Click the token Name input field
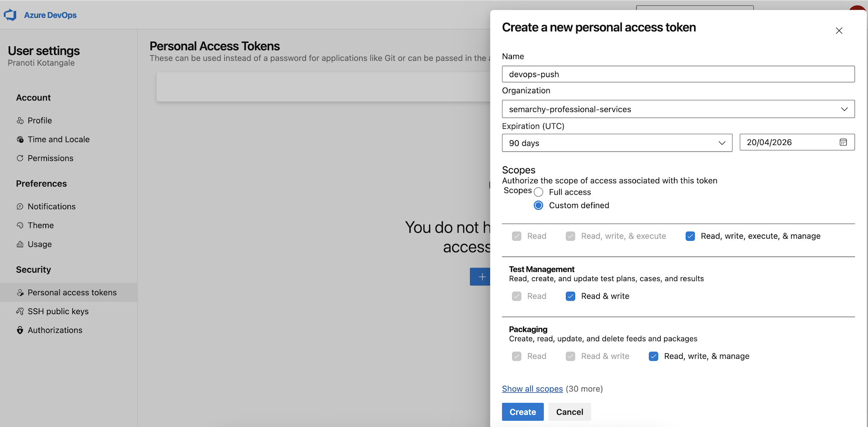Image resolution: width=868 pixels, height=427 pixels. [x=678, y=74]
